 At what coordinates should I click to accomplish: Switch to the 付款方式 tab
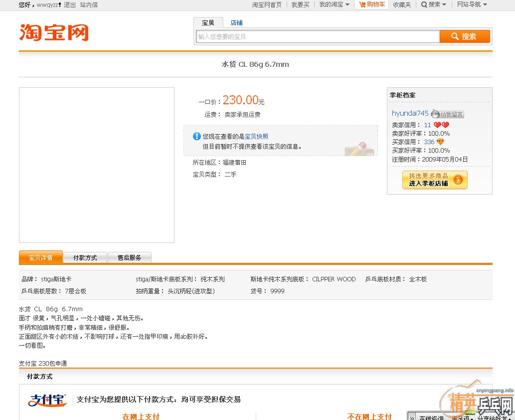point(85,258)
